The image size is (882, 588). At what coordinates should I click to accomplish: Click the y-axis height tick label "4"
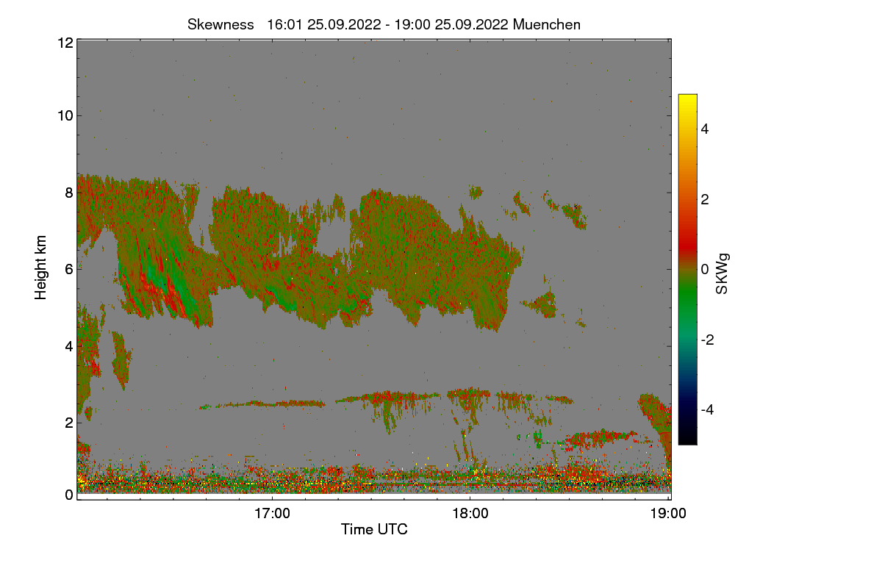coord(68,345)
